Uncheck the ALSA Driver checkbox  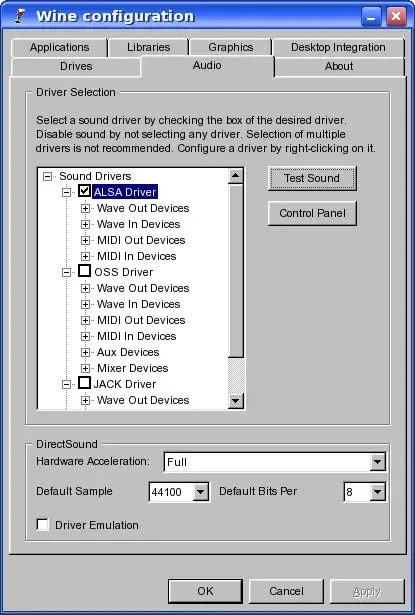pyautogui.click(x=84, y=191)
